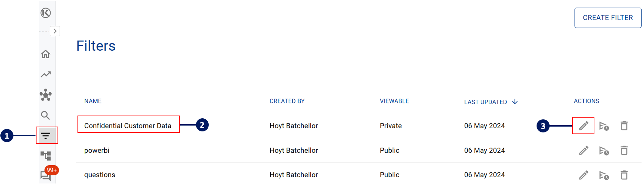Image resolution: width=644 pixels, height=189 pixels.
Task: Sort by Name column header
Action: [x=93, y=101]
